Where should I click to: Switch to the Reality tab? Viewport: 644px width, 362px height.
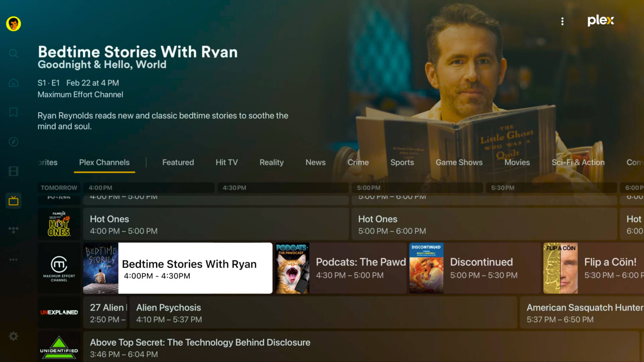point(272,162)
